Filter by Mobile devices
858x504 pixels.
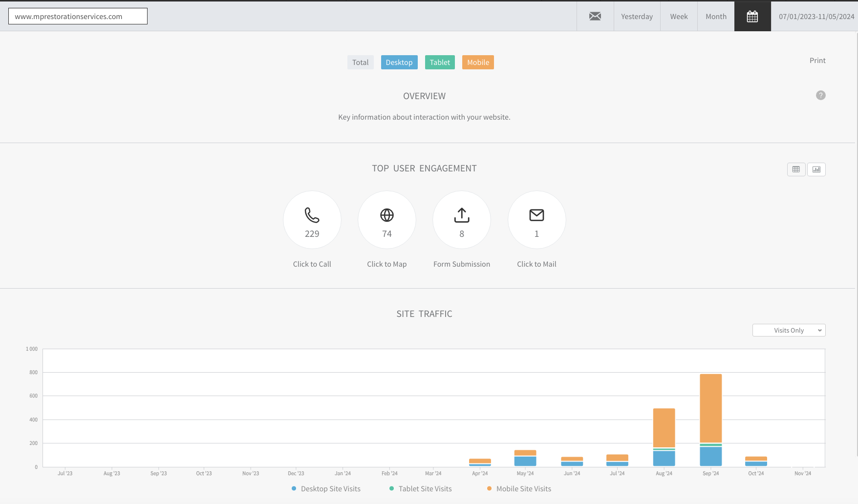click(478, 62)
